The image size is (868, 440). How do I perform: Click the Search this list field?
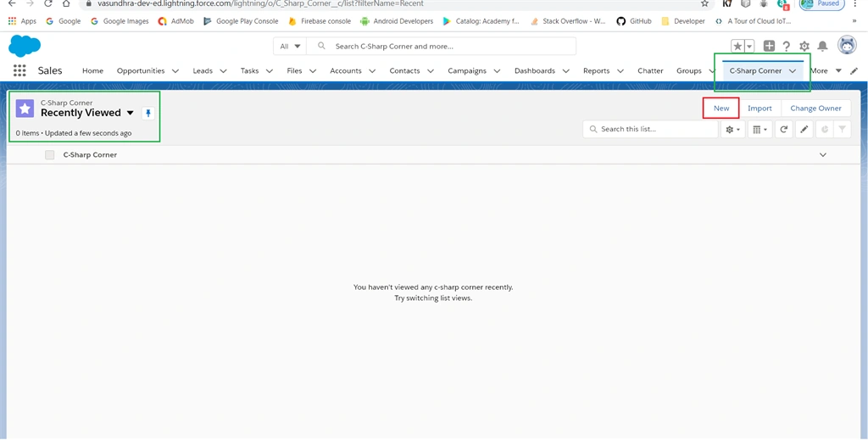click(650, 129)
